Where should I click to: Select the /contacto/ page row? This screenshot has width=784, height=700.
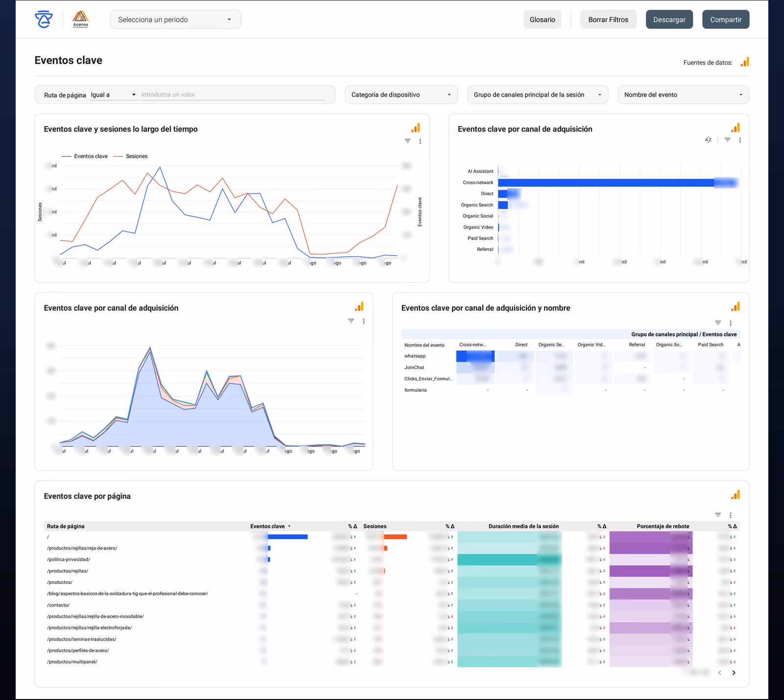(x=392, y=605)
